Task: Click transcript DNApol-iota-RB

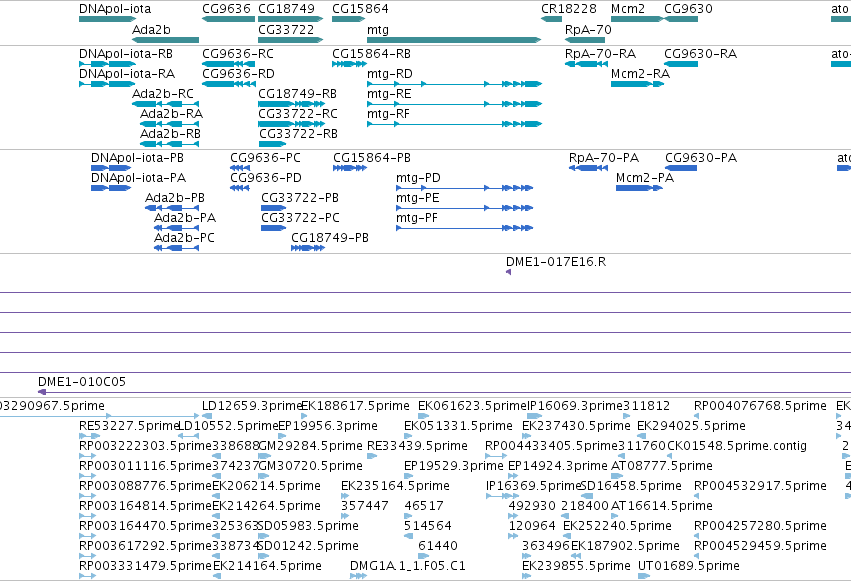Action: 107,64
